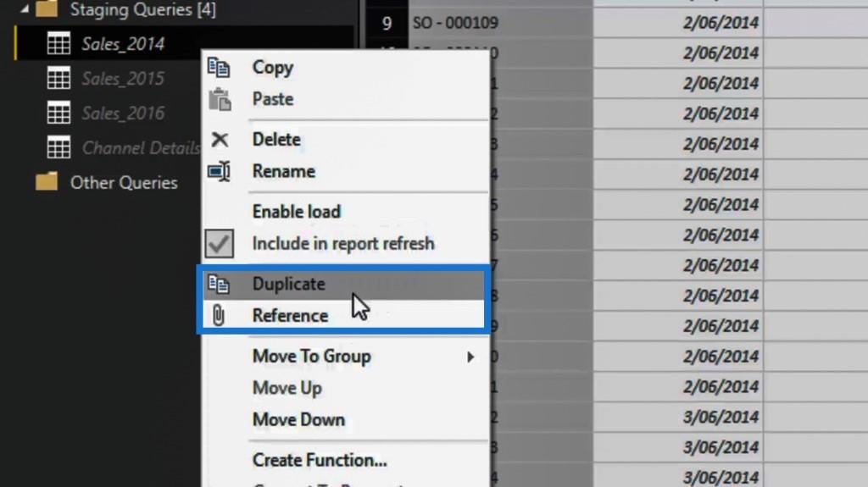
Task: Click the Sales_2014 table icon
Action: click(58, 43)
